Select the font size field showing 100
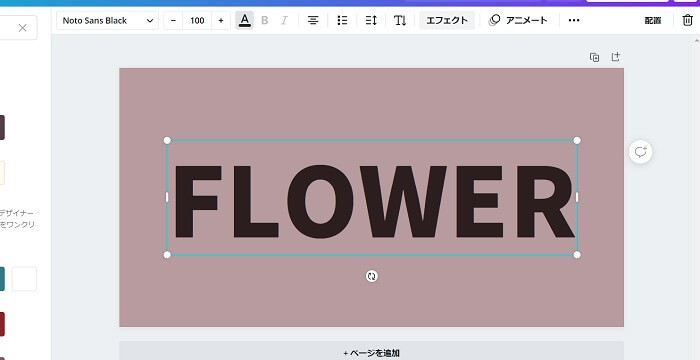The height and width of the screenshot is (360, 700). pos(197,21)
